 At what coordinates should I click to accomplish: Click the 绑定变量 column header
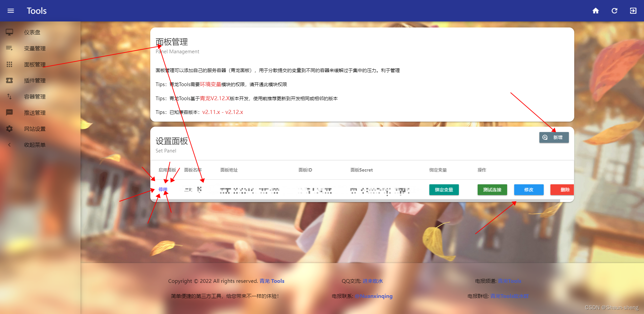point(438,170)
